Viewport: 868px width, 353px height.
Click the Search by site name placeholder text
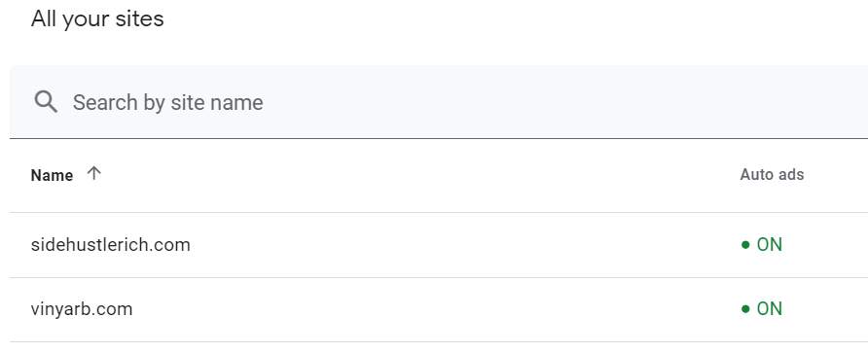pyautogui.click(x=167, y=102)
